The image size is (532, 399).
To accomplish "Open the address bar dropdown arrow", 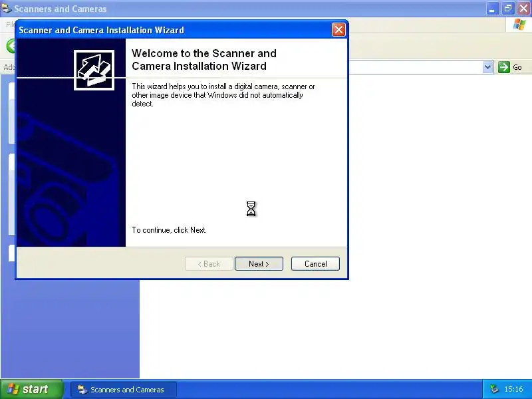I will click(487, 67).
